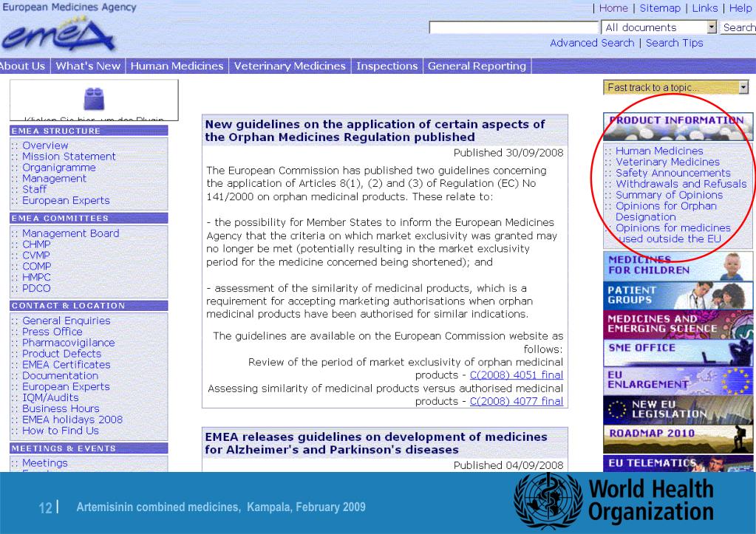Open the Staff link
Image resolution: width=756 pixels, height=534 pixels.
point(34,189)
